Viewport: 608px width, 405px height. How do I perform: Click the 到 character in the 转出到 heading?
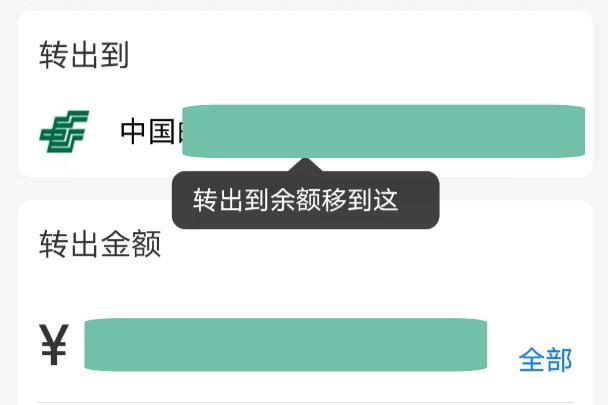click(x=115, y=56)
